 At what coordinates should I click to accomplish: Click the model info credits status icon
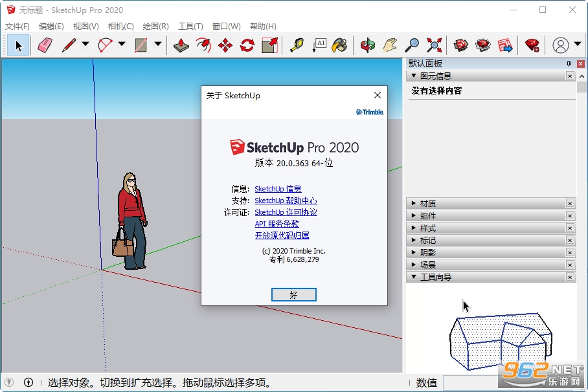pyautogui.click(x=28, y=382)
